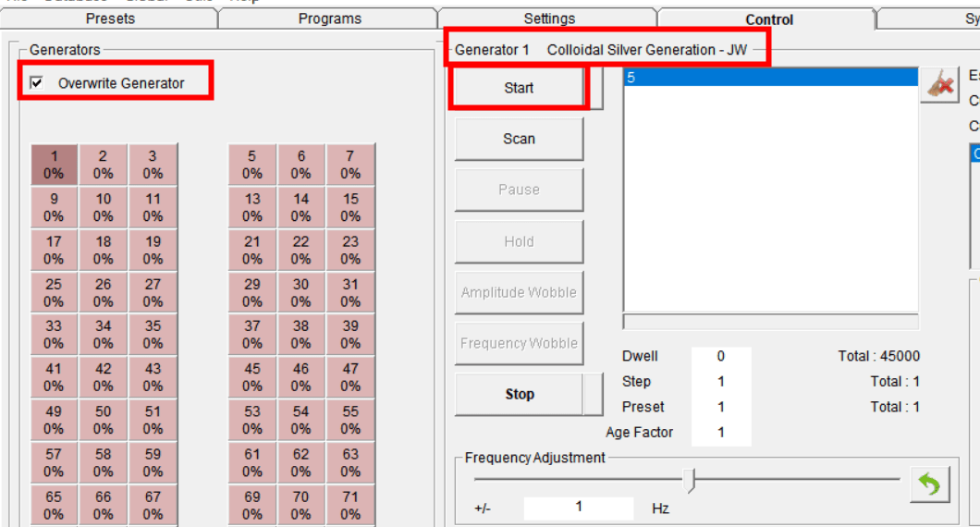Viewport: 980px width, 527px height.
Task: Toggle the Overwrite Generator checkbox
Action: pyautogui.click(x=37, y=82)
